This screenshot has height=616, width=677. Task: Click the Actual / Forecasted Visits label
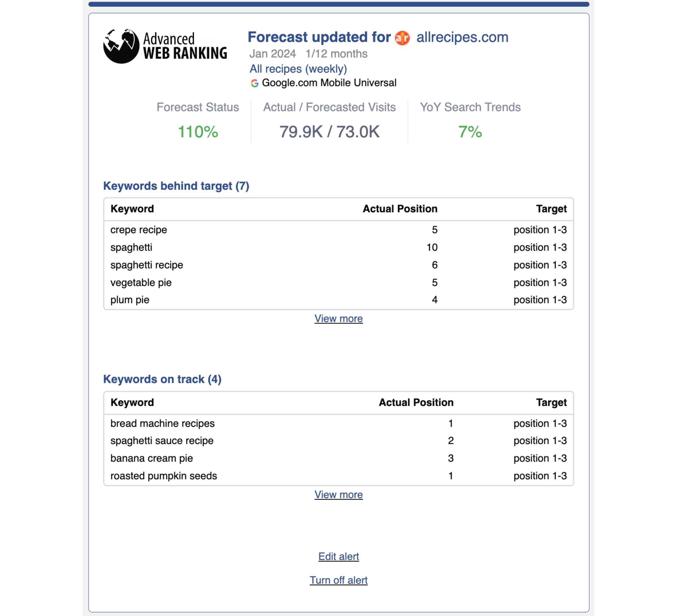click(x=329, y=107)
